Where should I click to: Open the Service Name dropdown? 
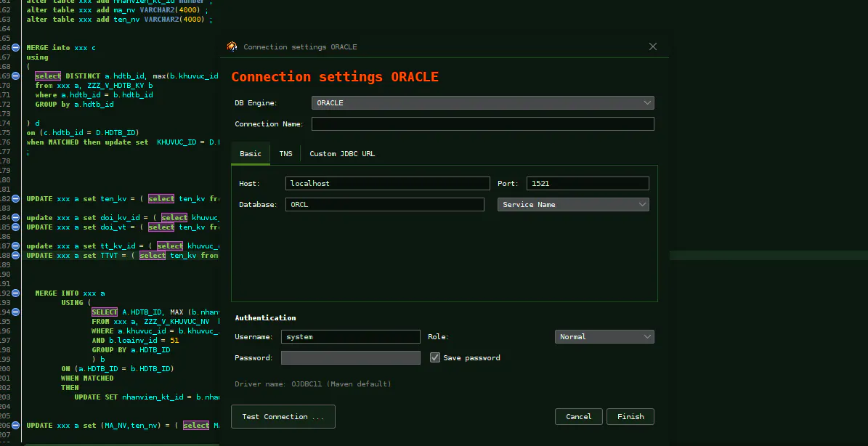[x=573, y=204]
